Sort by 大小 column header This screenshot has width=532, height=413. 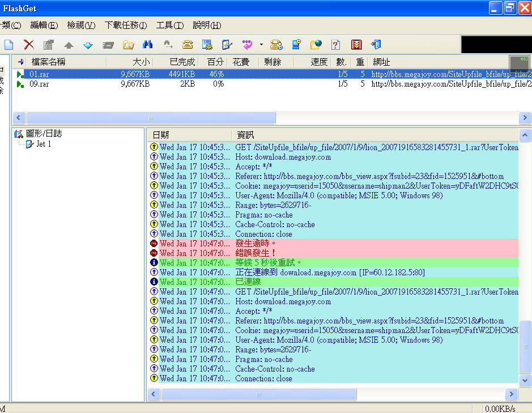(x=130, y=62)
